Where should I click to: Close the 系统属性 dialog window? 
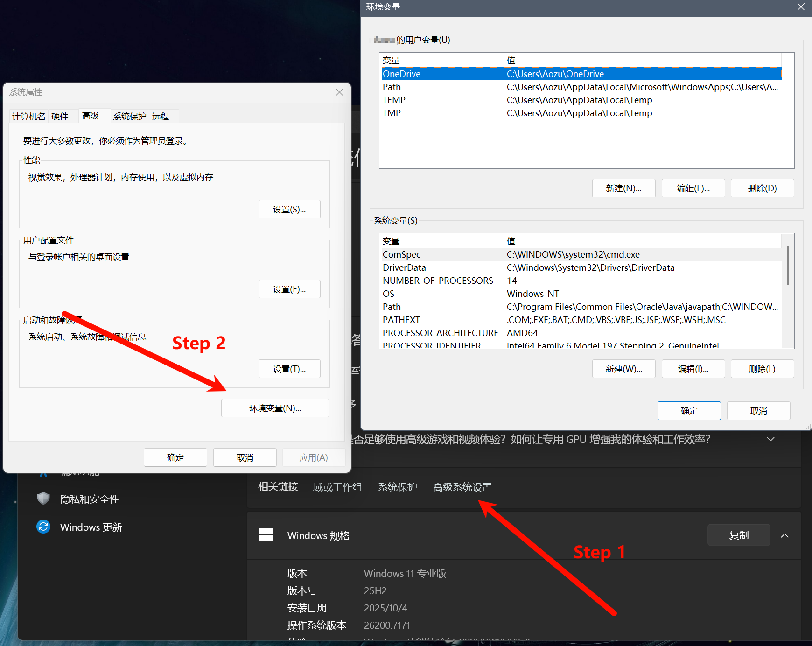[x=339, y=92]
